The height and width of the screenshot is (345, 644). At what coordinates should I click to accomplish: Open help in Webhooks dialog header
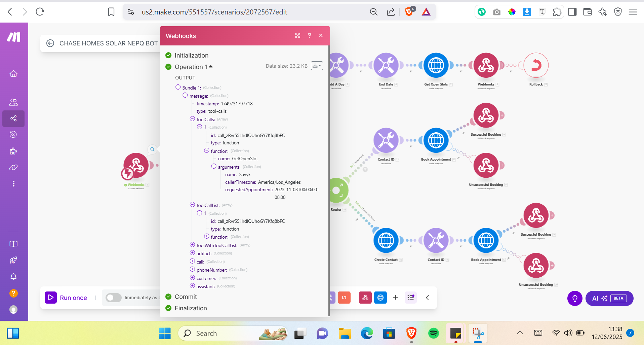[x=310, y=35]
